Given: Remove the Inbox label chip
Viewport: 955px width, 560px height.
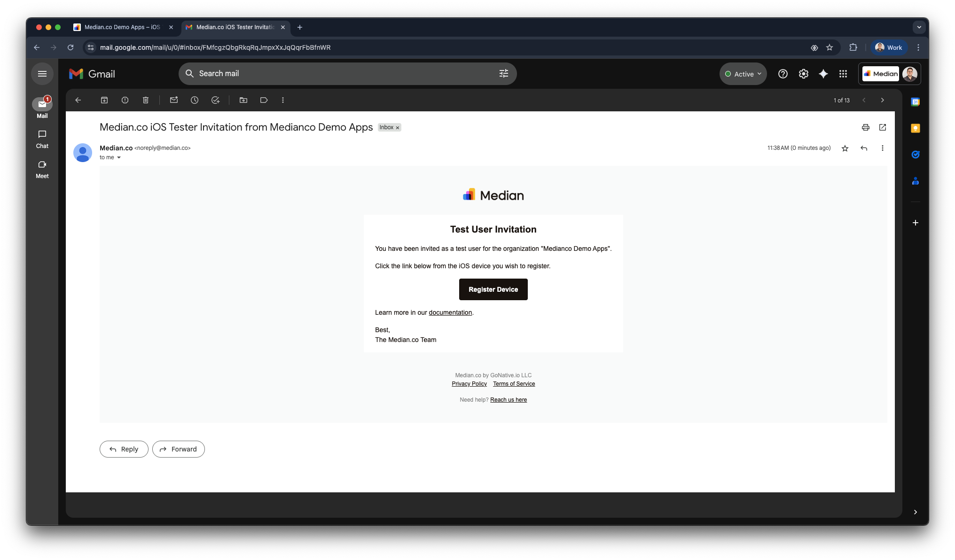Looking at the screenshot, I should point(397,127).
